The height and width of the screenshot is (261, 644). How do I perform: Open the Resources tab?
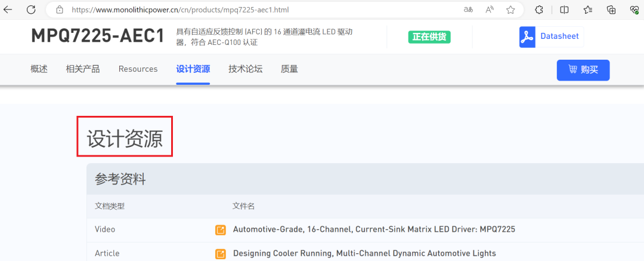(x=138, y=69)
